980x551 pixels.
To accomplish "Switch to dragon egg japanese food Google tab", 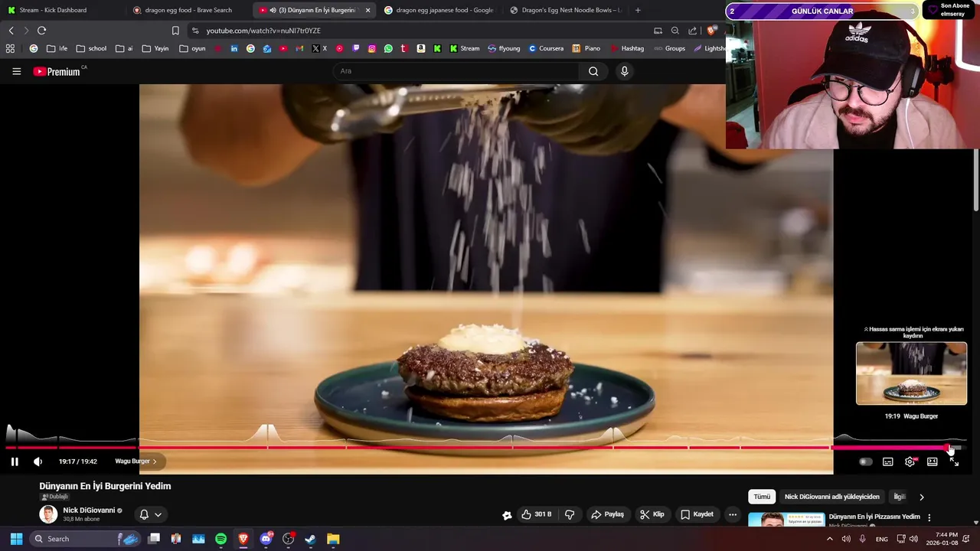I will (438, 10).
